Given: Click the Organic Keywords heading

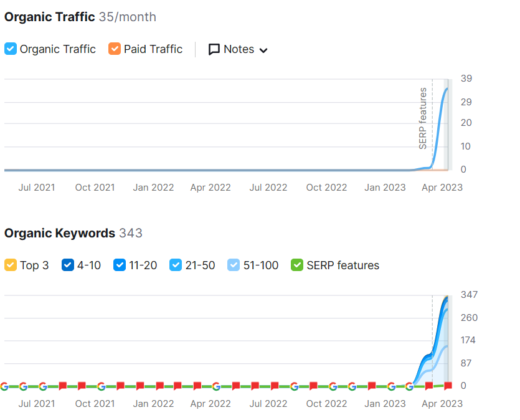Looking at the screenshot, I should [x=60, y=233].
